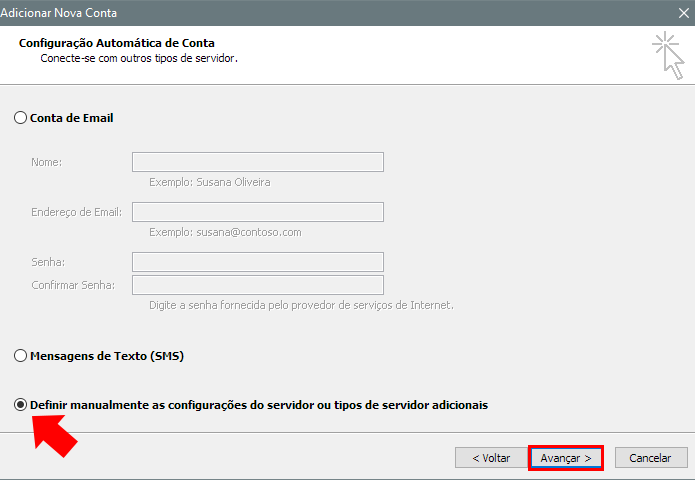Click the text 'Exemplo: susana@contoso.com'
Screen dimensions: 695x480
coord(225,232)
